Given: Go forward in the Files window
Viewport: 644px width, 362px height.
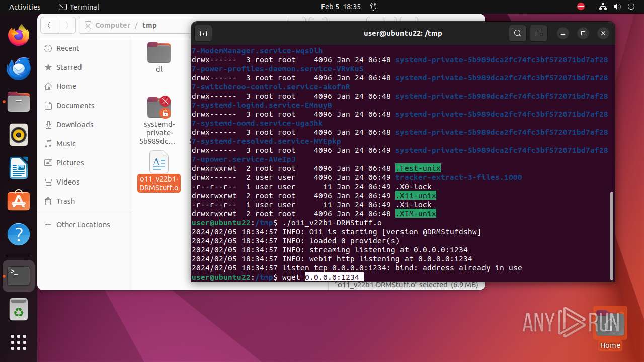Looking at the screenshot, I should pos(66,25).
